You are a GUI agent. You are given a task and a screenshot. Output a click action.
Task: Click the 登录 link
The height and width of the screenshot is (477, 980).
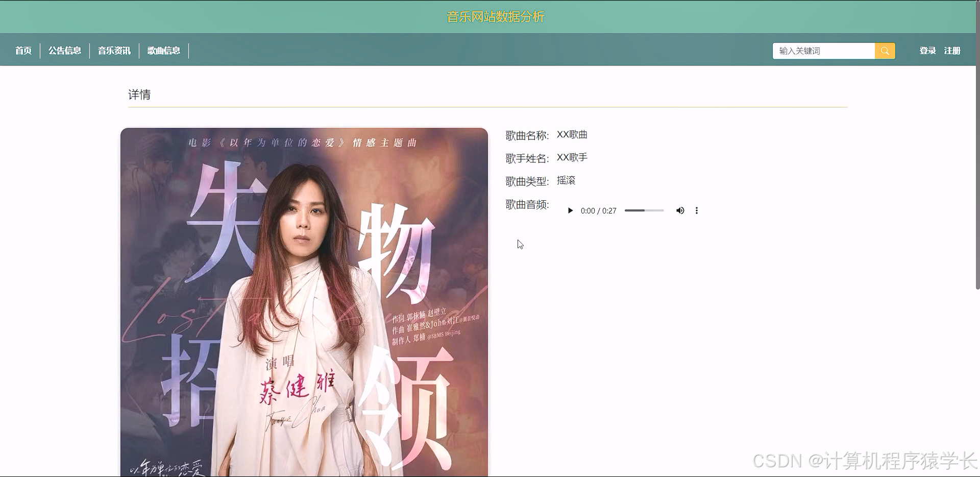(927, 51)
